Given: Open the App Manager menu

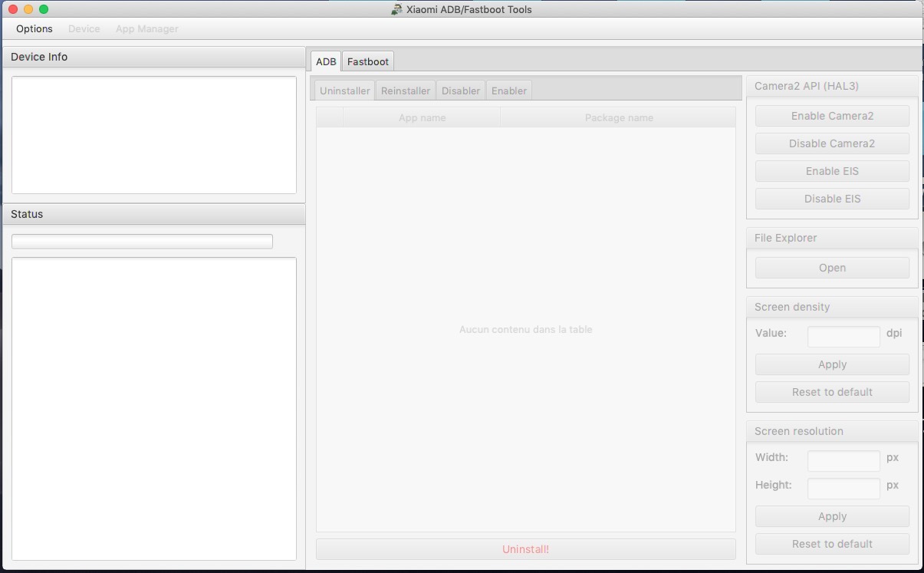Looking at the screenshot, I should 146,29.
